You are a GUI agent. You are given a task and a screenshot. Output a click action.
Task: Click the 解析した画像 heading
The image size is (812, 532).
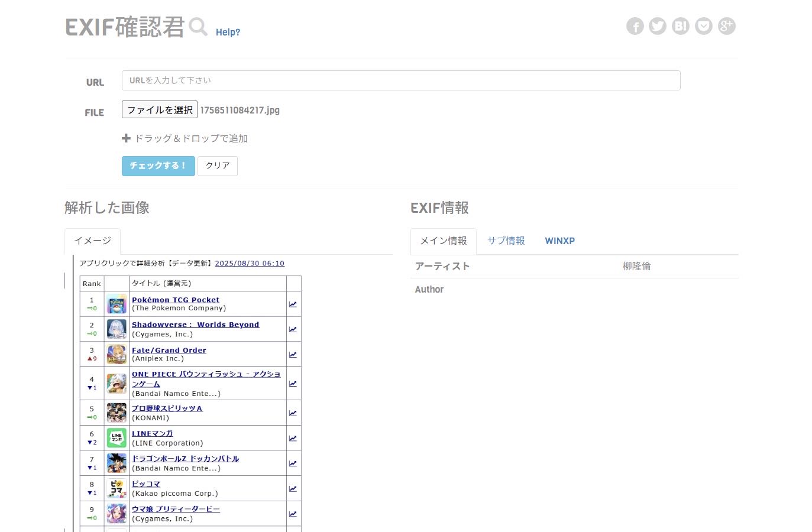tap(107, 208)
